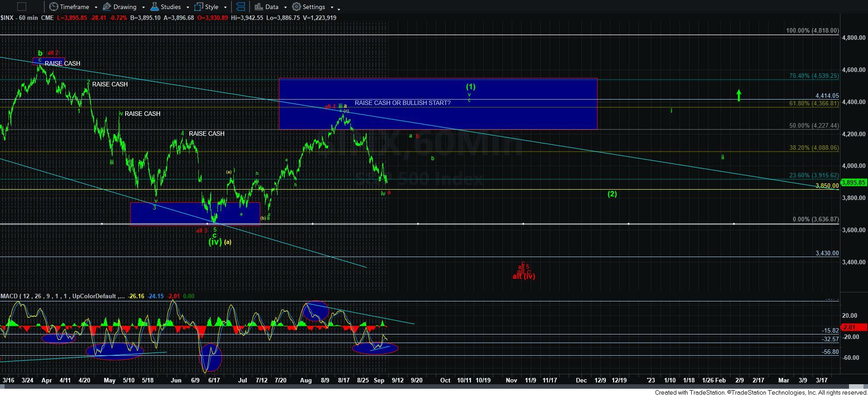868x396 pixels.
Task: Click the blue stacked panels icon
Action: coord(241,7)
